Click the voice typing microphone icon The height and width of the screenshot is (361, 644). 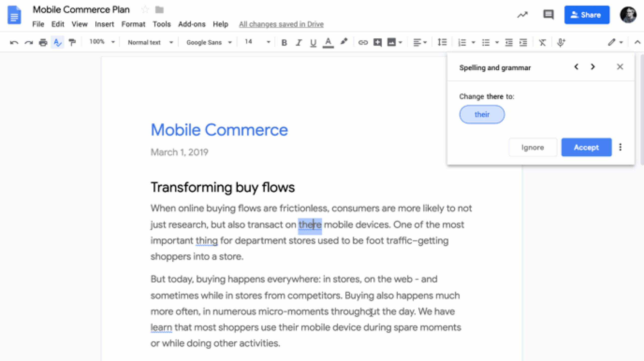[561, 42]
